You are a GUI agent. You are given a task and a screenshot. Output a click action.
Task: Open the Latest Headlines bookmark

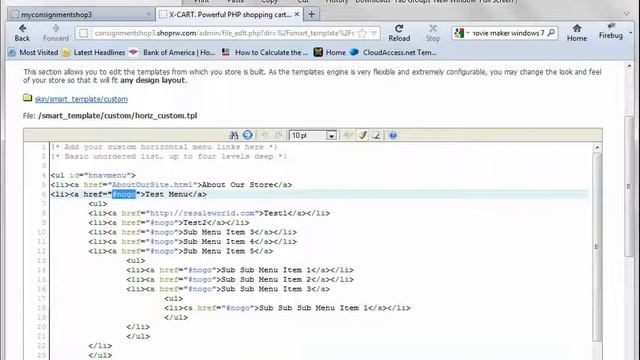(x=94, y=52)
